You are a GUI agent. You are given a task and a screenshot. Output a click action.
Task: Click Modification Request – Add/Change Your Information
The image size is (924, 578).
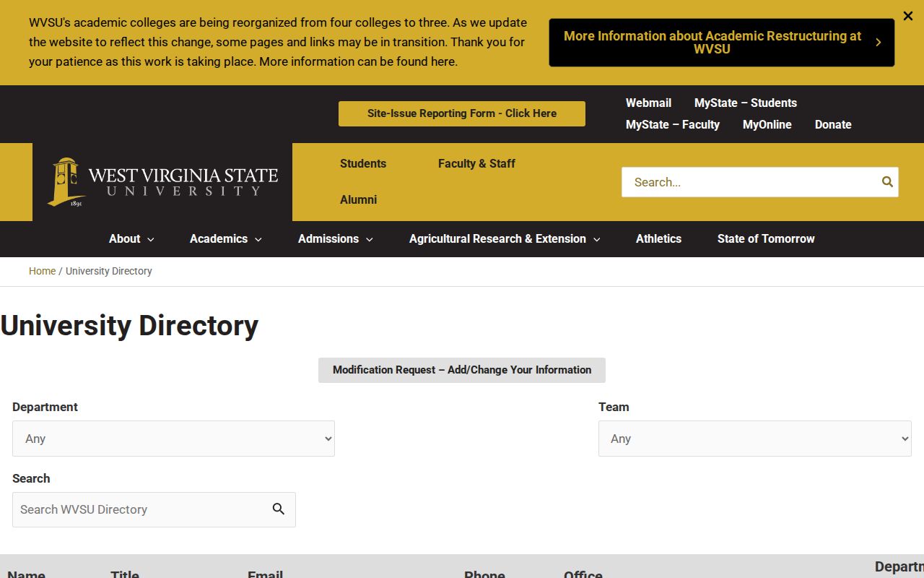(x=462, y=370)
